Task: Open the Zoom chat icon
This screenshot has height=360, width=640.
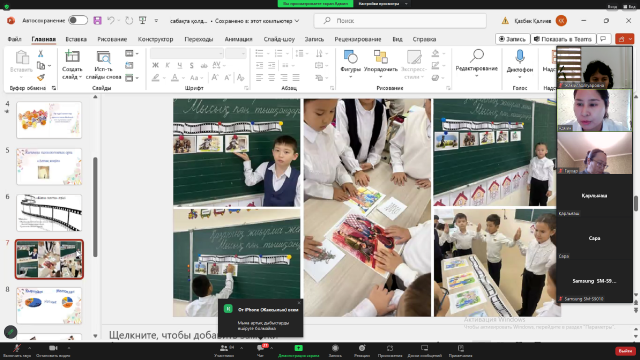Action: point(261,350)
